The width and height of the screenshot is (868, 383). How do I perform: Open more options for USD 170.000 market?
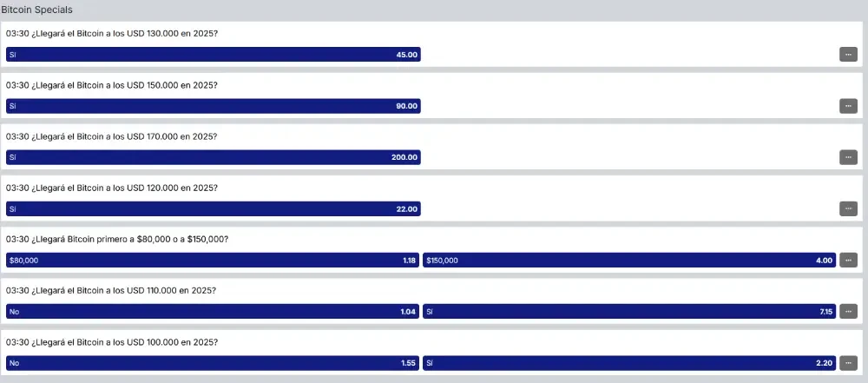[848, 157]
